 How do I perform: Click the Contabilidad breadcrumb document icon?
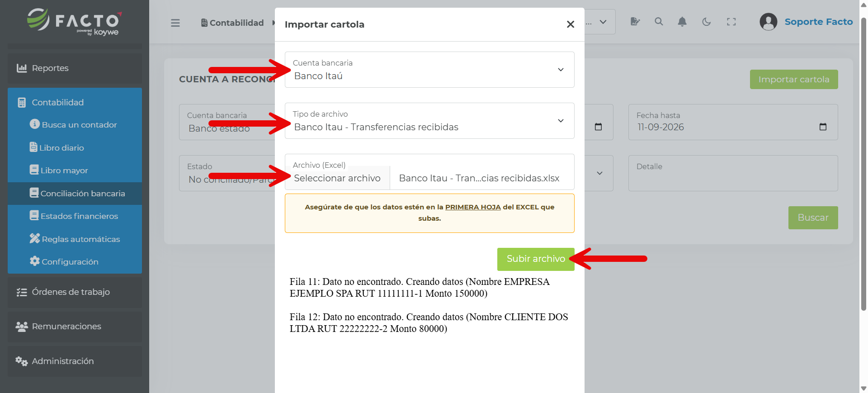[x=204, y=23]
